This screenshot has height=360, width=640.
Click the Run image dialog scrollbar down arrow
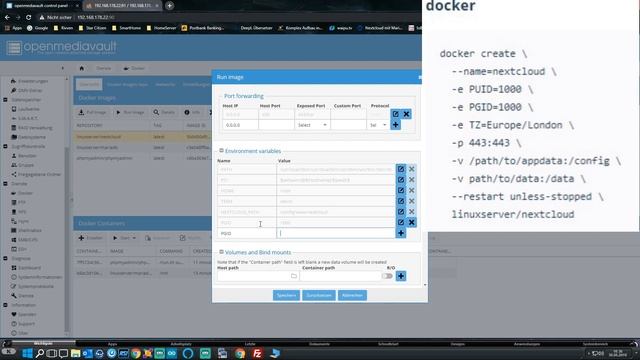pyautogui.click(x=425, y=285)
